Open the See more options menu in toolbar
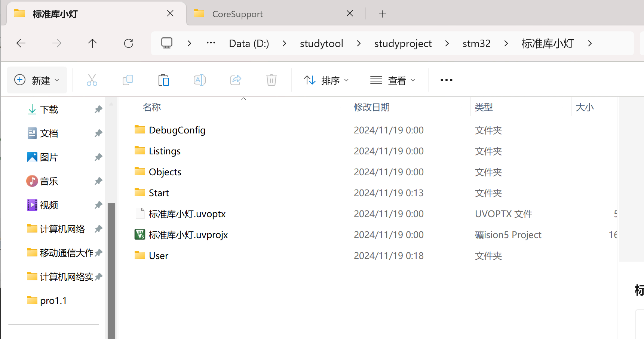This screenshot has height=339, width=644. (x=447, y=80)
